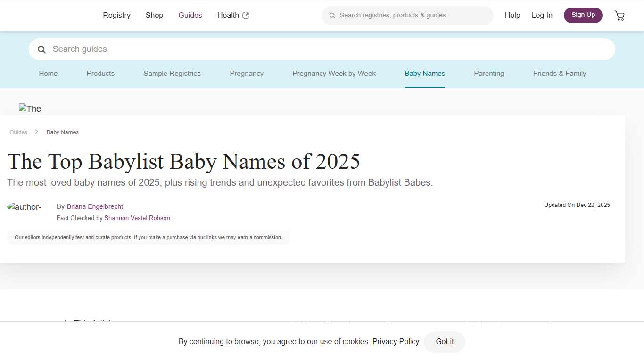Screen dimensions: 644x362
Task: Select Guides in the top navigation
Action: pyautogui.click(x=190, y=15)
